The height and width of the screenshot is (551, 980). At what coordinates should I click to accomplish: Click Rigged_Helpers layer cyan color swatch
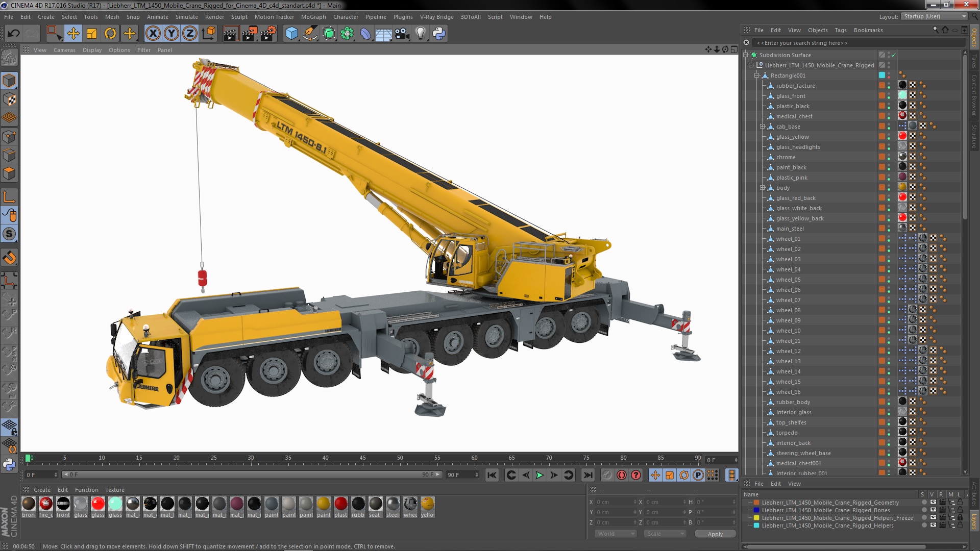pyautogui.click(x=756, y=525)
